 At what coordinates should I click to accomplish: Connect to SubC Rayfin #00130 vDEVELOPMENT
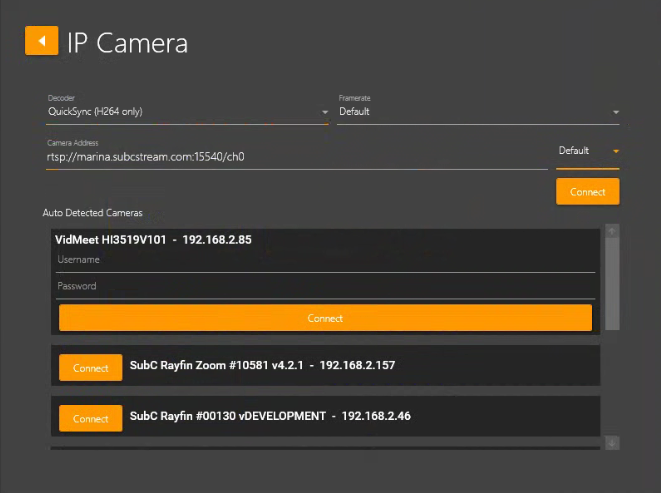(x=90, y=419)
